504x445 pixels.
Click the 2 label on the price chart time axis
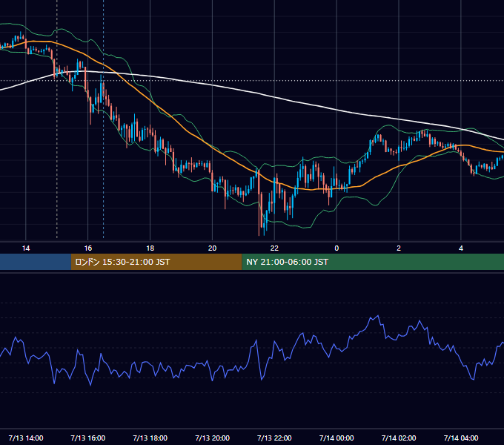coord(399,248)
